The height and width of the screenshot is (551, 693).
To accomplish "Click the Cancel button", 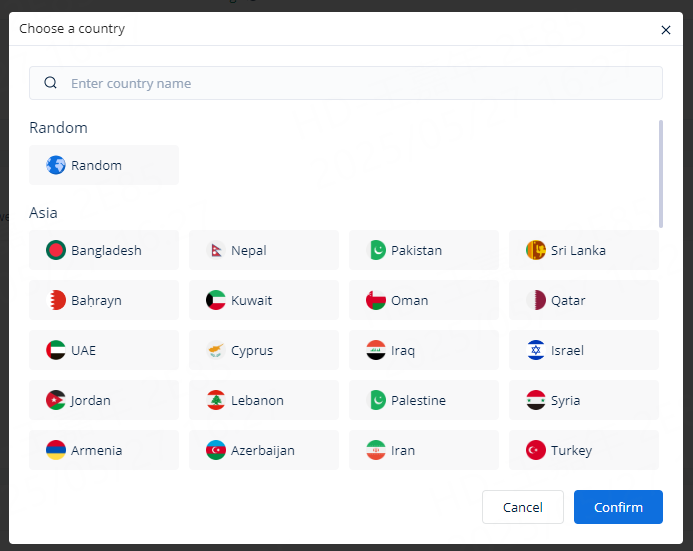I will point(522,507).
